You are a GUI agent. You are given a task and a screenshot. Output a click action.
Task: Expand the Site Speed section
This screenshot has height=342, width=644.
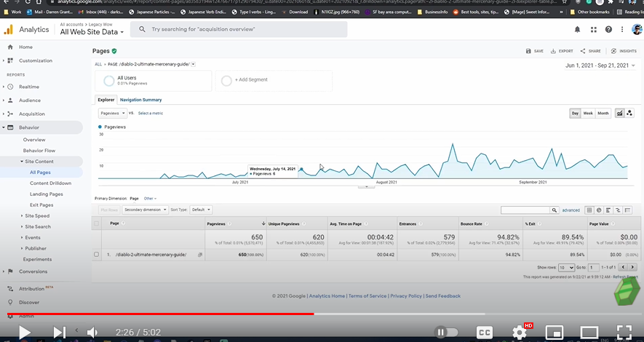37,216
